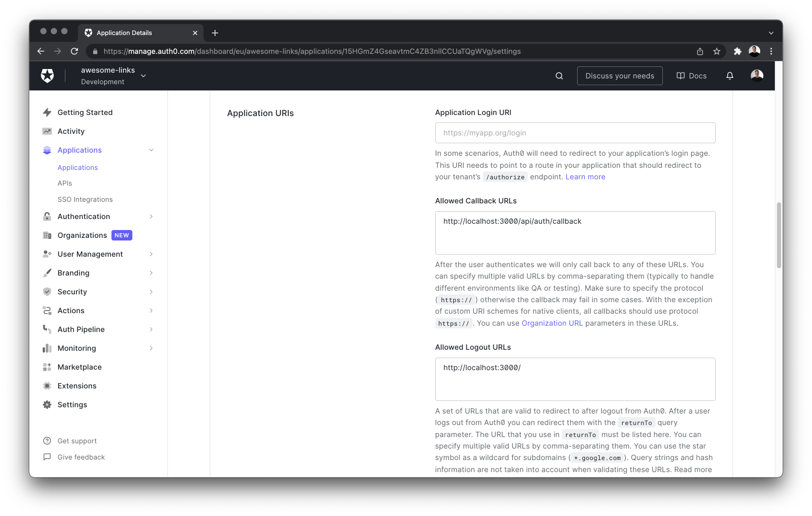Click the Extensions sidebar icon
The image size is (812, 516).
click(47, 385)
